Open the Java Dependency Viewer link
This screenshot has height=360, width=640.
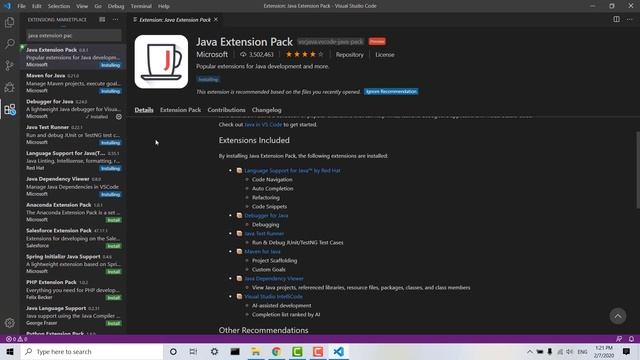[x=274, y=278]
